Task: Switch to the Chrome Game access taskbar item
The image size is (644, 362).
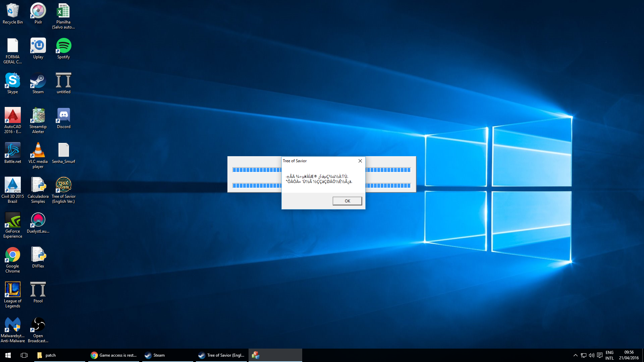Action: 114,355
